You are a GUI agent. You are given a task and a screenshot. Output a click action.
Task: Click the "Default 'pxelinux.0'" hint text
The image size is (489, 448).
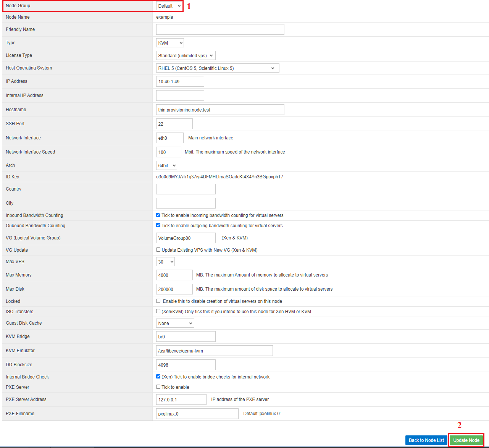pyautogui.click(x=262, y=414)
